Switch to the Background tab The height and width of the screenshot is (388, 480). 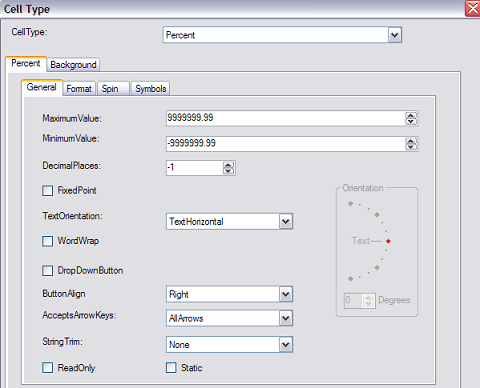[x=73, y=64]
